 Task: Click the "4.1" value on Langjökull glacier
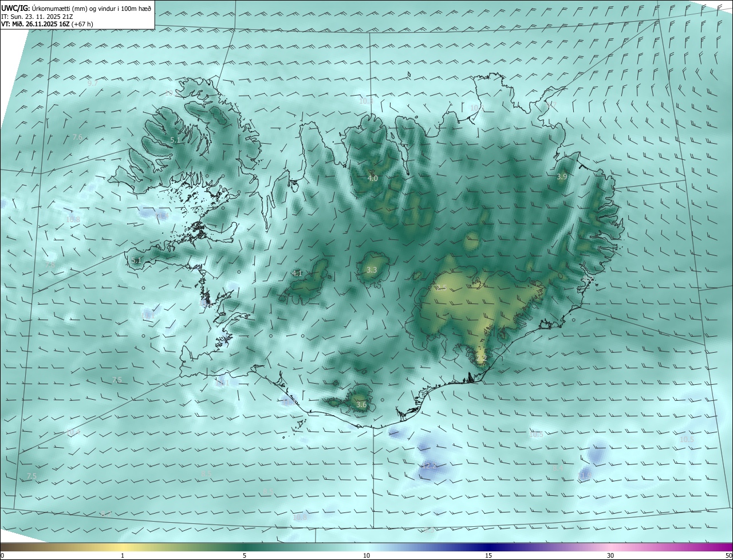[x=297, y=274]
